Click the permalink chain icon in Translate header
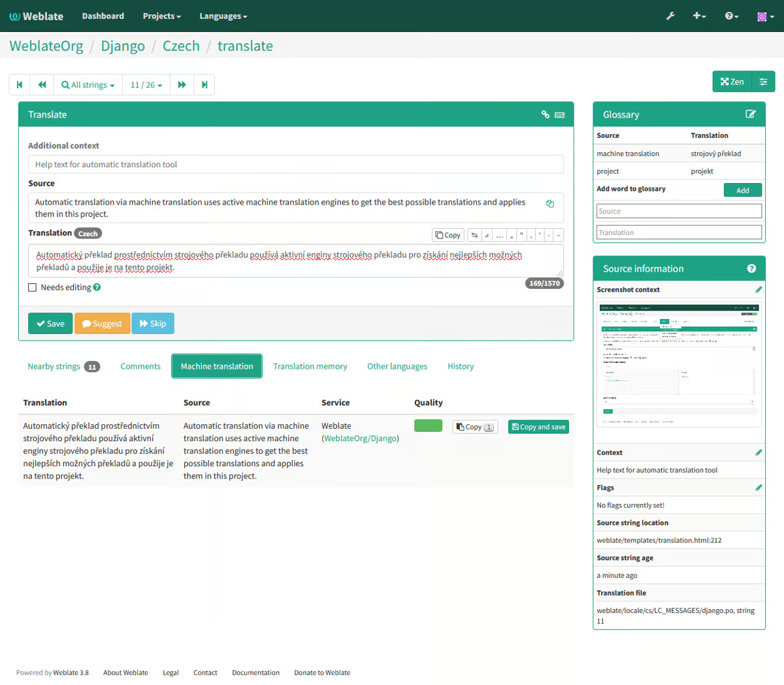The width and height of the screenshot is (784, 685). coord(546,114)
